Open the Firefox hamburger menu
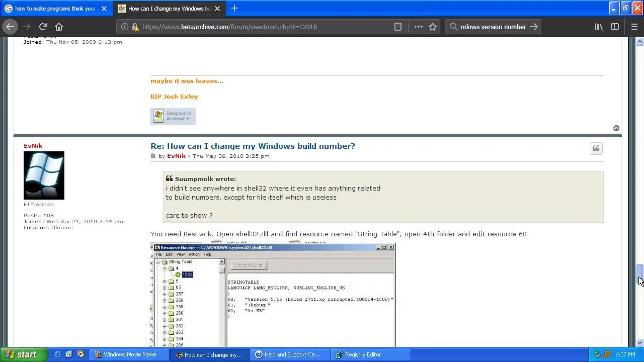The width and height of the screenshot is (644, 362). (634, 27)
